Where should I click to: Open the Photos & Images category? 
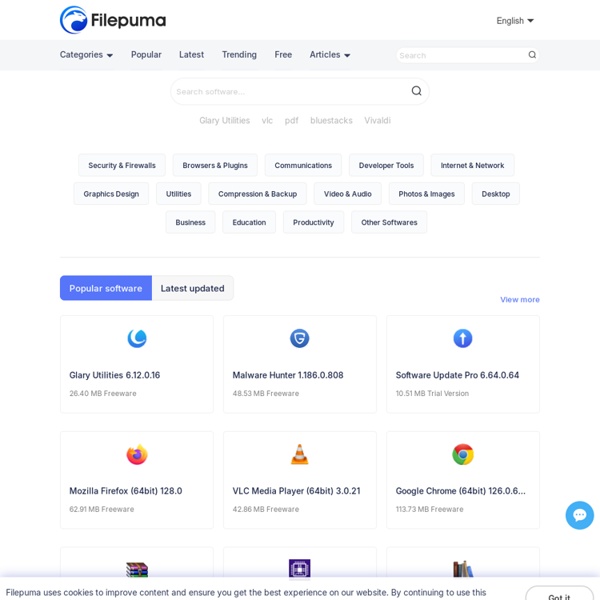[427, 194]
